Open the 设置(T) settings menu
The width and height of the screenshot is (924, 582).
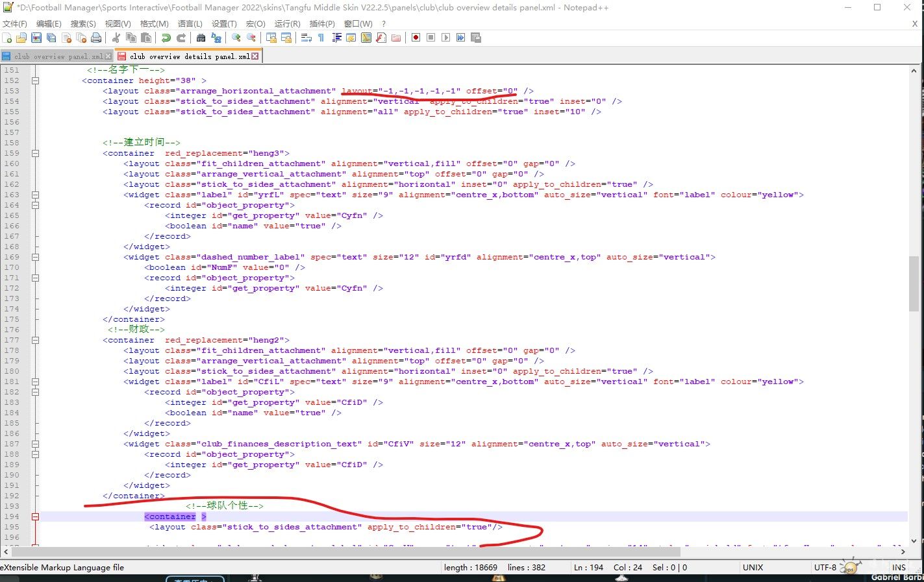224,23
